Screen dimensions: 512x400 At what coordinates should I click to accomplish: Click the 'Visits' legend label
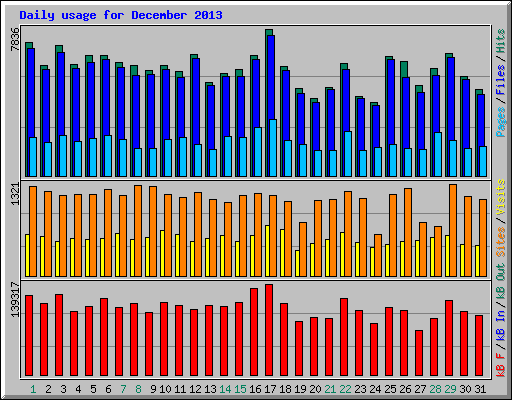point(501,198)
